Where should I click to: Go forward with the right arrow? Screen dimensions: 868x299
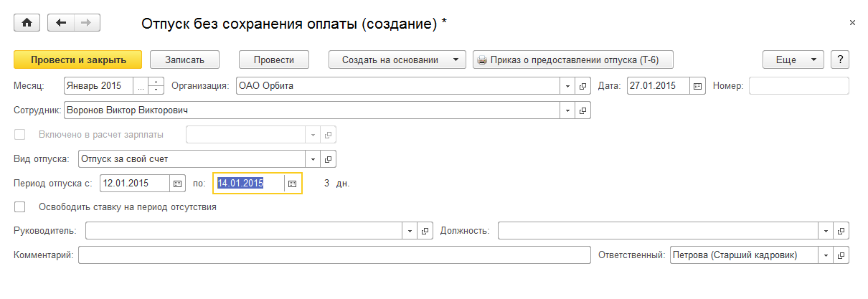[x=87, y=23]
